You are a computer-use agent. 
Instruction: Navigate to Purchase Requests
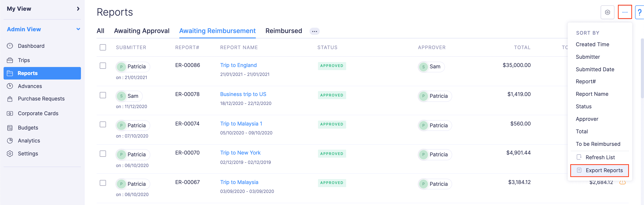[x=41, y=99]
